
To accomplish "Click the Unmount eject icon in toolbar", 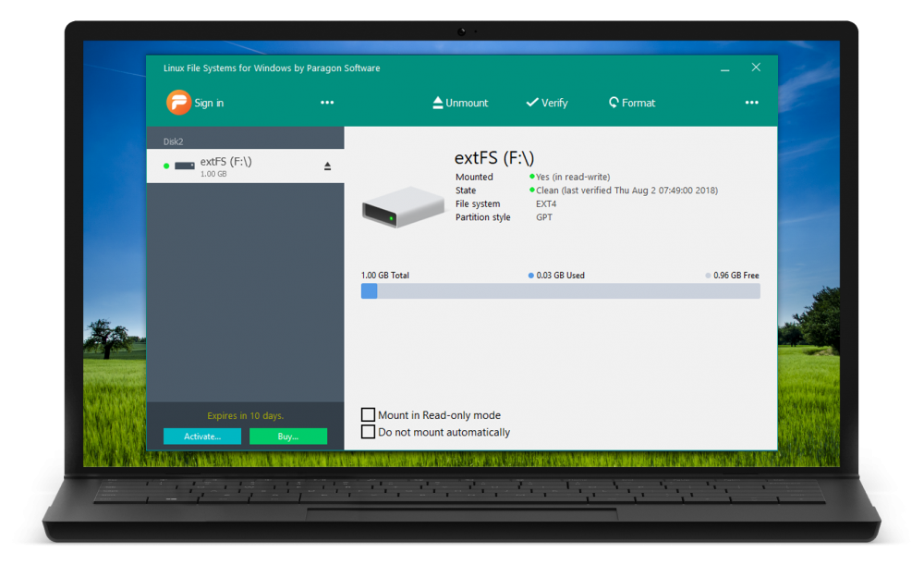I will click(438, 103).
